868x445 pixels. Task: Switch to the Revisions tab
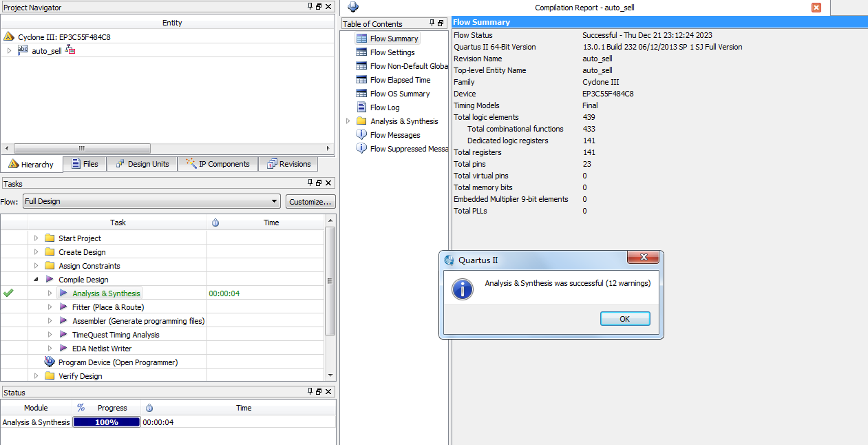point(289,164)
